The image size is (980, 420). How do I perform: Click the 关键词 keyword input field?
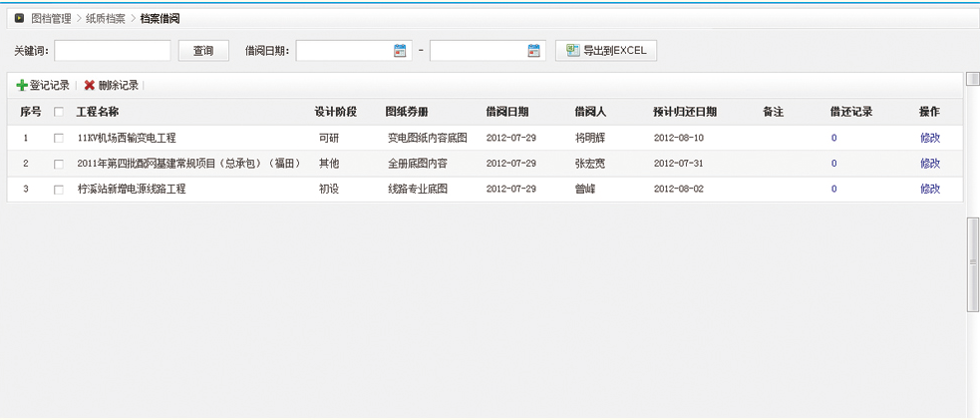[x=113, y=51]
